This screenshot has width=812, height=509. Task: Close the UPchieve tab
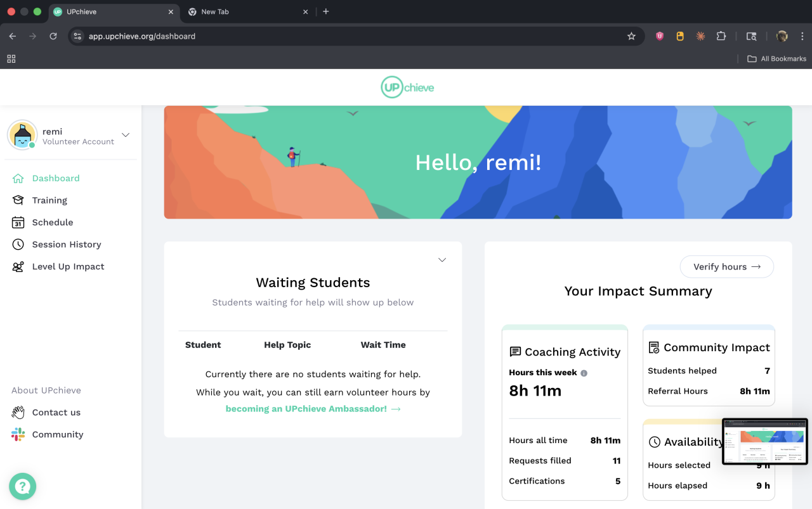171,11
